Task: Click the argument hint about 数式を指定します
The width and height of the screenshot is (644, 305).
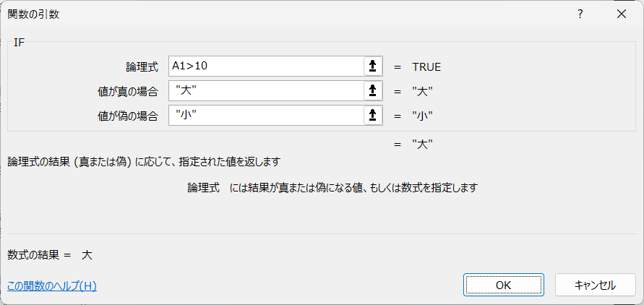Action: [332, 188]
